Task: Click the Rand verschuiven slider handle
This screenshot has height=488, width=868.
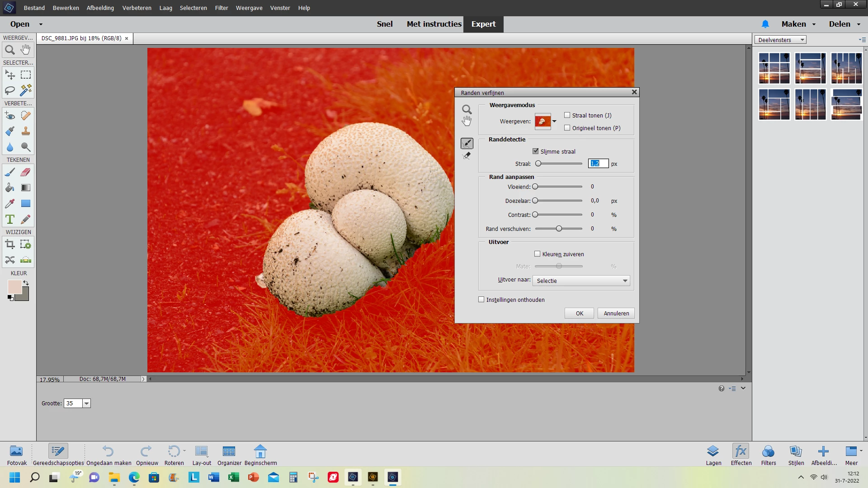Action: coord(559,229)
